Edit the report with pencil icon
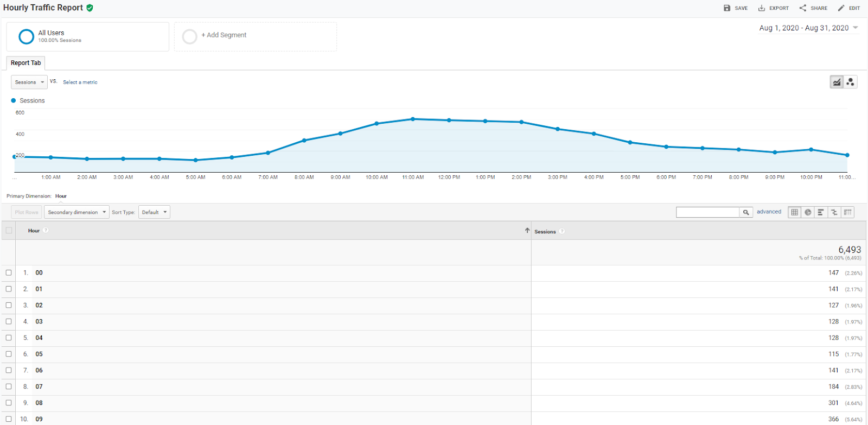Screen dimensions: 868x425 pyautogui.click(x=849, y=8)
